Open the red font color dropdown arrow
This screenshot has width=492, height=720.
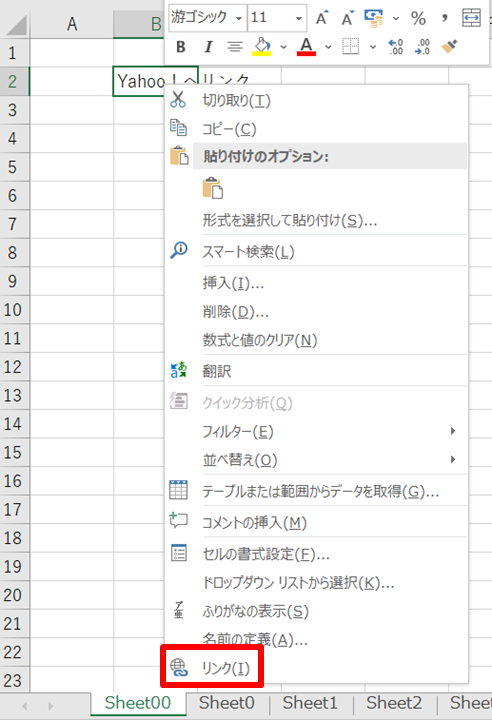(x=328, y=47)
